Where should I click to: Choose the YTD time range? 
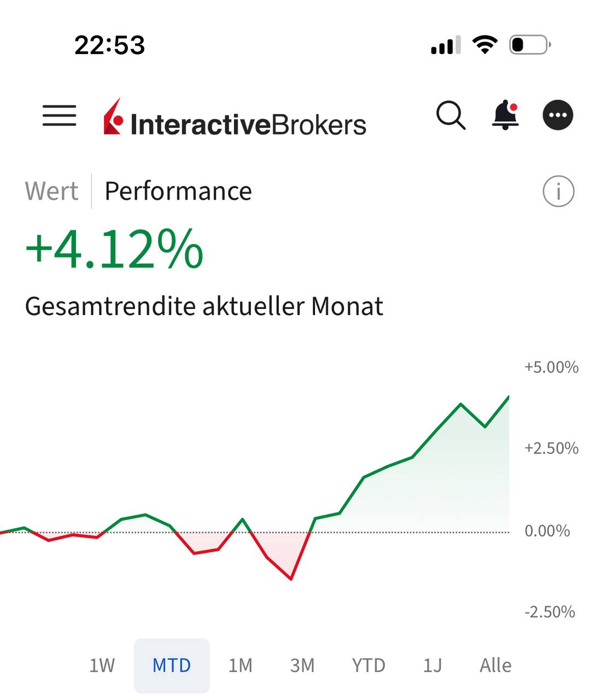coord(369,666)
